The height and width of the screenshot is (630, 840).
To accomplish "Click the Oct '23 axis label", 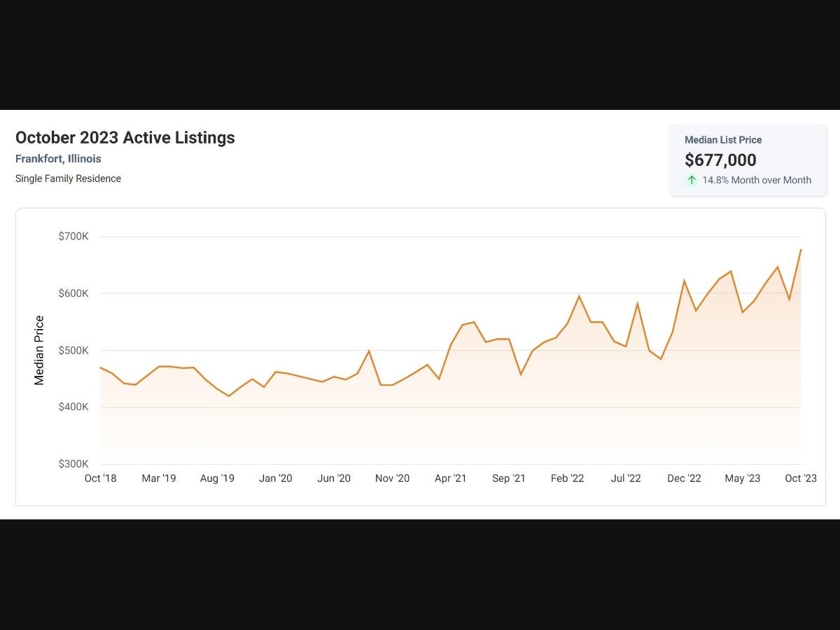I will coord(801,479).
